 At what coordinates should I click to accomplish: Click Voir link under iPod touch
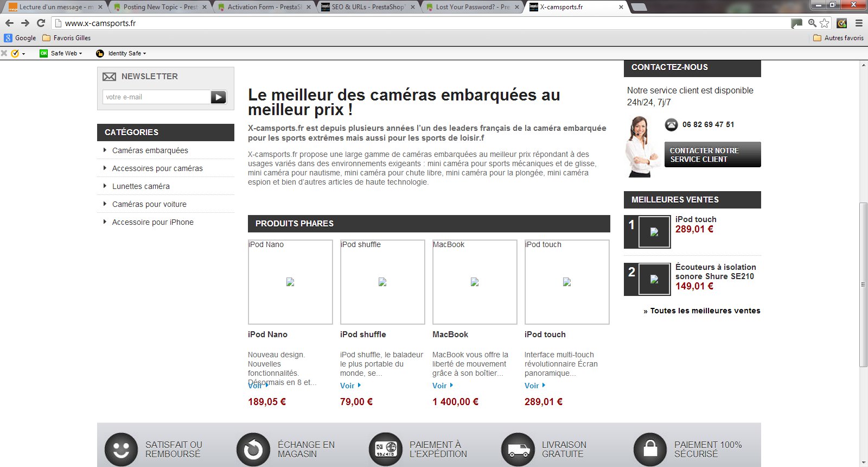535,386
